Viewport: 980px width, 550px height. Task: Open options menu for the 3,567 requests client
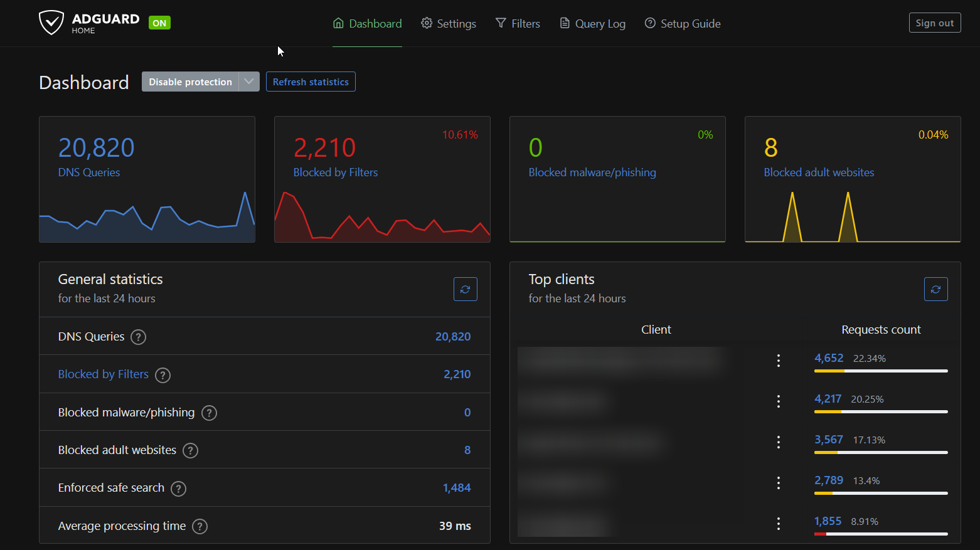pyautogui.click(x=778, y=442)
